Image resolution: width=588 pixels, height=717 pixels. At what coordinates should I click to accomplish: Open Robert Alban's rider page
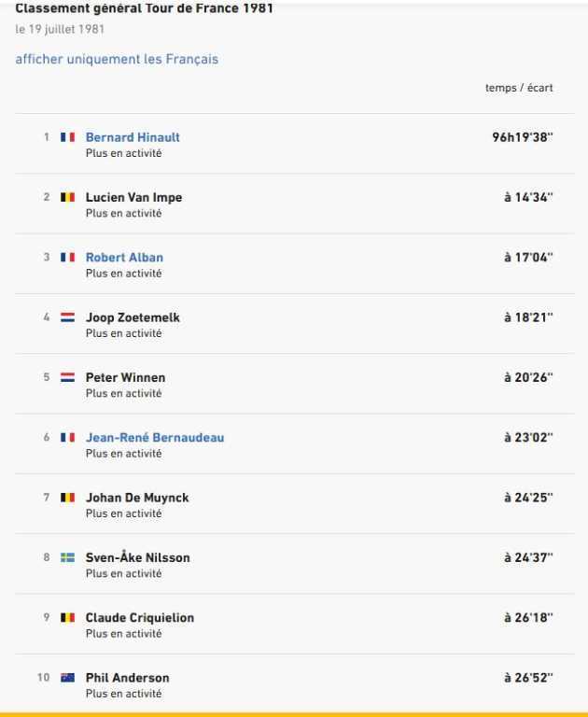click(124, 258)
